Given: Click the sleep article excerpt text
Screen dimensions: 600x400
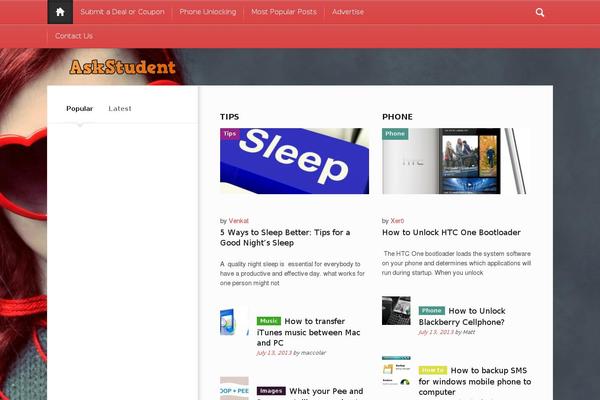Looking at the screenshot, I should (x=292, y=274).
